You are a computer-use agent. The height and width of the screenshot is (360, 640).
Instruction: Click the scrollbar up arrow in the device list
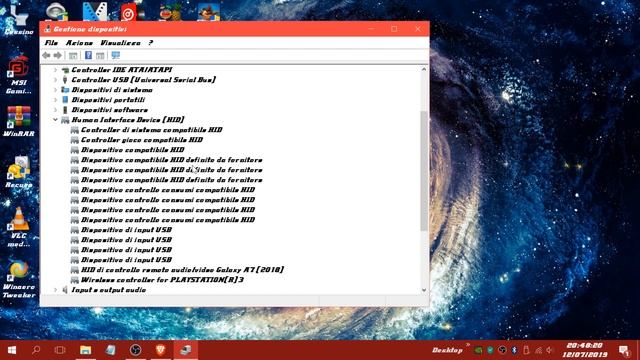(424, 69)
